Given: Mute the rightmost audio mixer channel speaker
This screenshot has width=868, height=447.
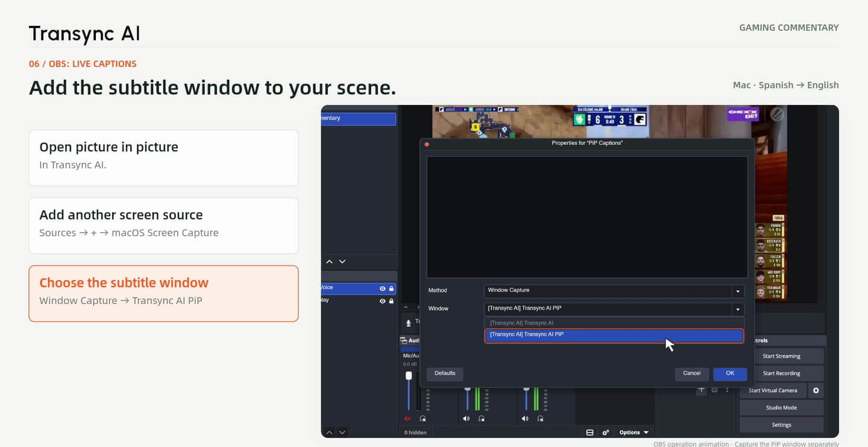Looking at the screenshot, I should coord(525,418).
